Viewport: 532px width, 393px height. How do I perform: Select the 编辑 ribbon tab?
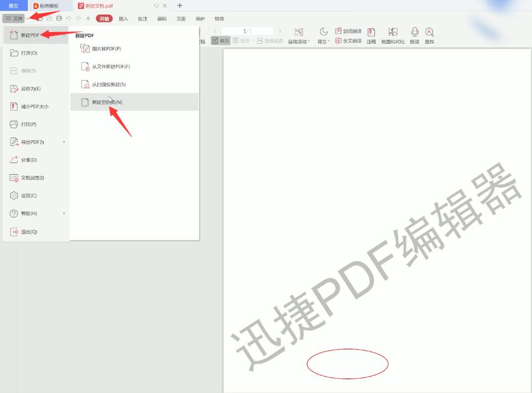162,19
